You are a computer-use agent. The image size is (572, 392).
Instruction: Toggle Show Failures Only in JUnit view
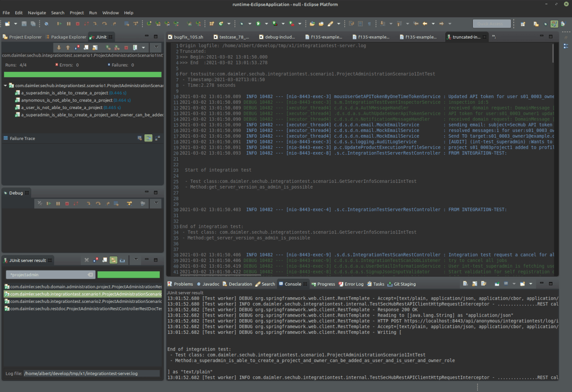click(x=77, y=47)
